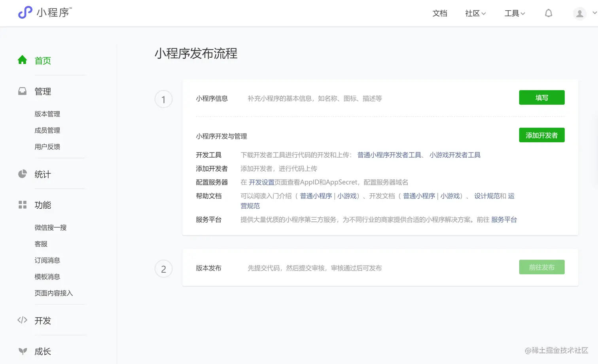
Task: Click the grid icon beside 功能
Action: (23, 205)
